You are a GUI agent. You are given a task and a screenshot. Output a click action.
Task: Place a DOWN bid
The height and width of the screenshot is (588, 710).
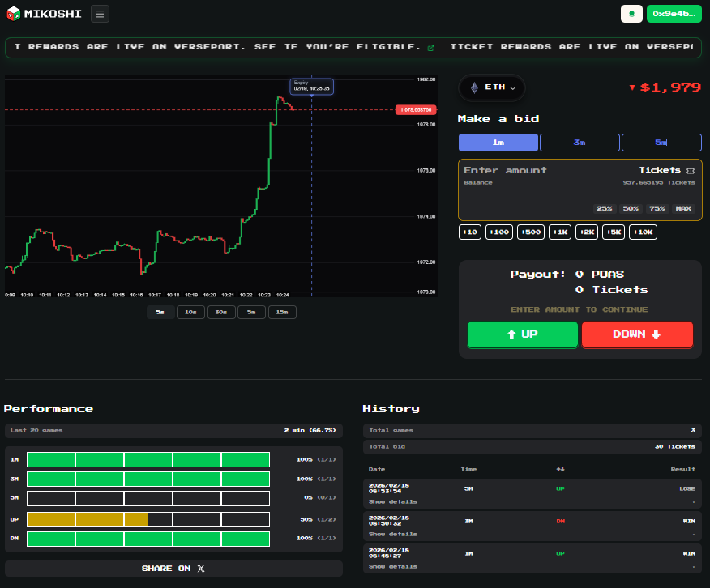pyautogui.click(x=637, y=334)
